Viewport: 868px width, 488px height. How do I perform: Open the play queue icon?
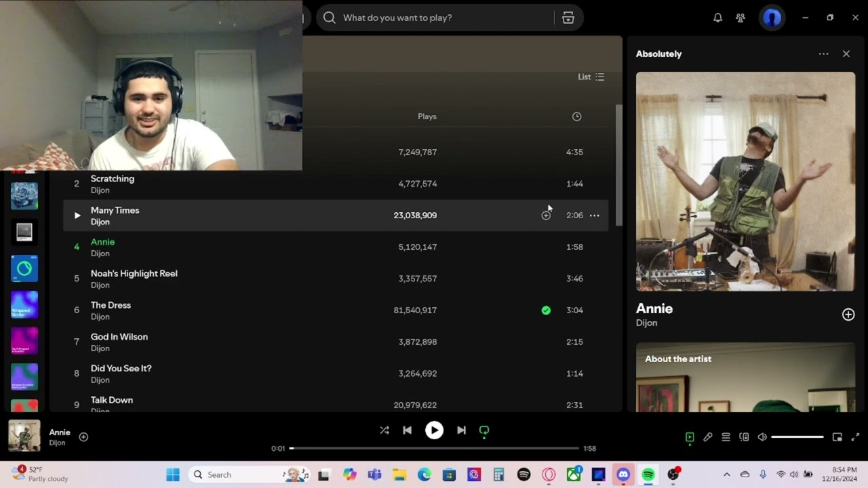tap(726, 437)
